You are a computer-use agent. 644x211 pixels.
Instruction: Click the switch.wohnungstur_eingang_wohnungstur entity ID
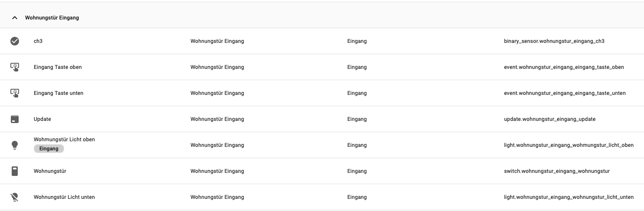click(557, 171)
